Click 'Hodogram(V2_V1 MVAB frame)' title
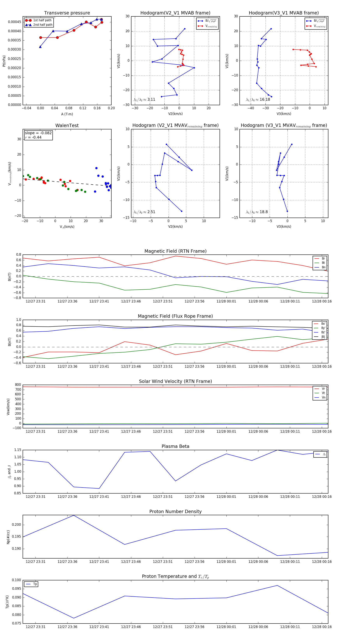The width and height of the screenshot is (351, 644). point(175,13)
